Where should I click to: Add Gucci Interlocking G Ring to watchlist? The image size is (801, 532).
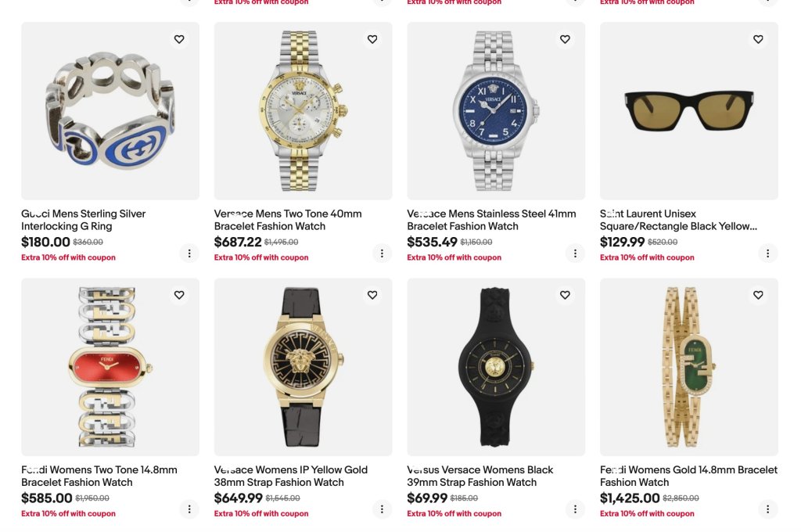(x=179, y=39)
